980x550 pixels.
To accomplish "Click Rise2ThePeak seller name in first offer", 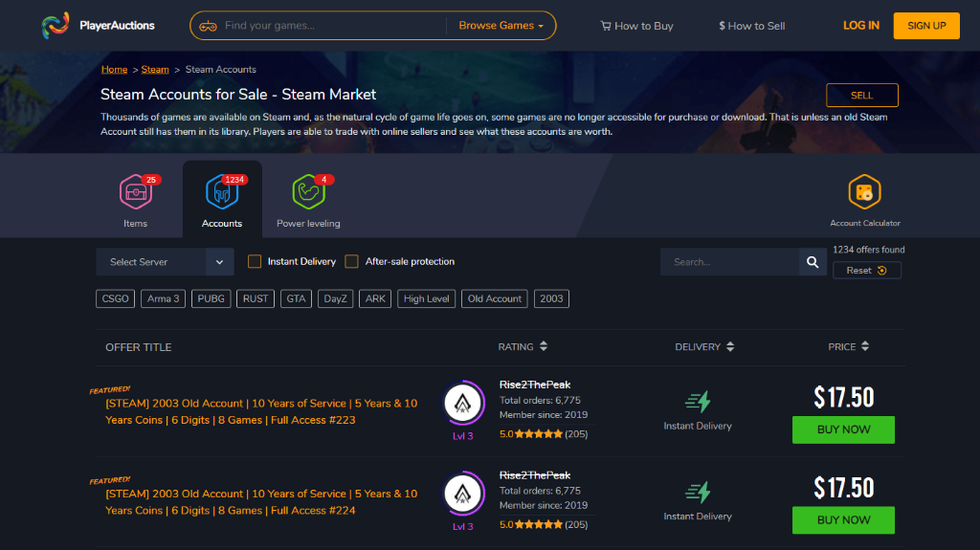I will 535,385.
